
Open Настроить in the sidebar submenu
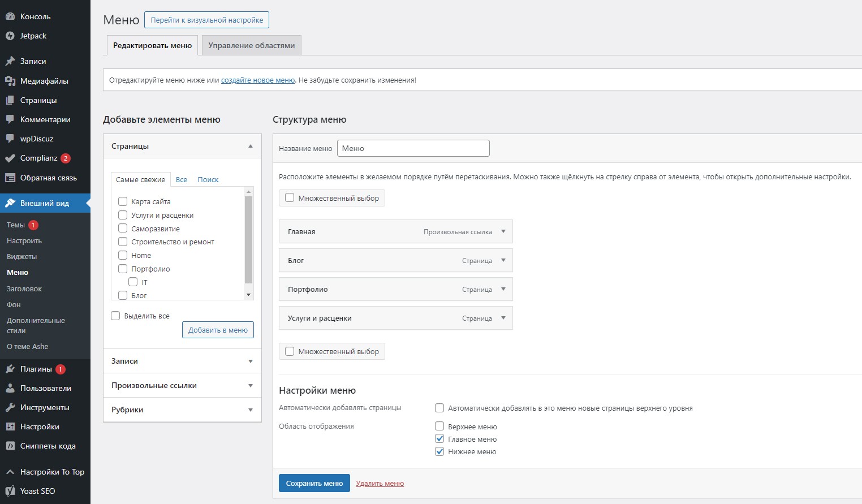coord(24,240)
